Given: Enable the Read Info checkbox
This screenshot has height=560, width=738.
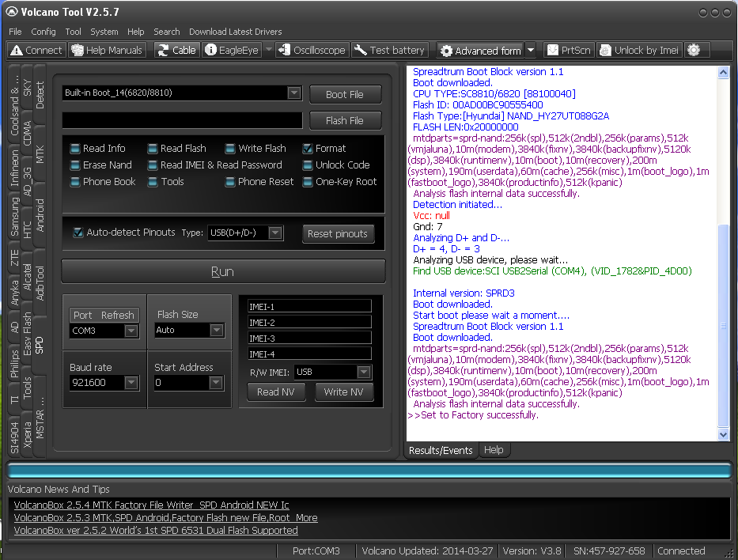Looking at the screenshot, I should (75, 149).
